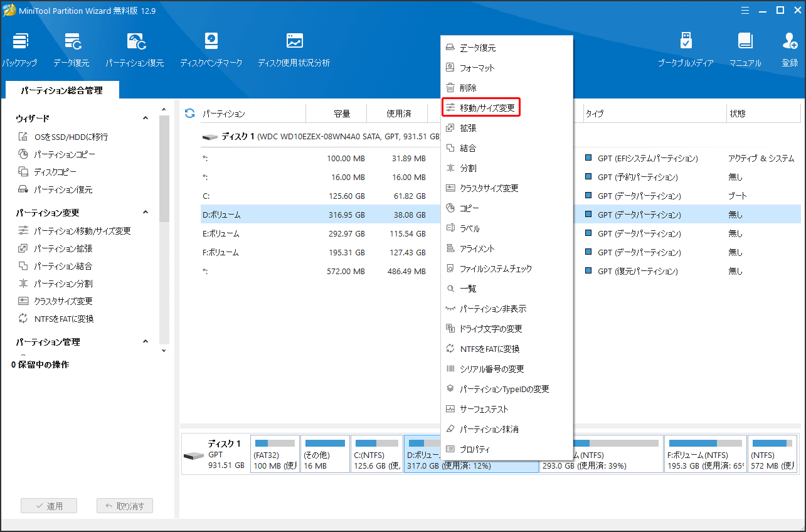Select 移動/サイズ変更 in context menu
806x532 pixels.
[507, 108]
